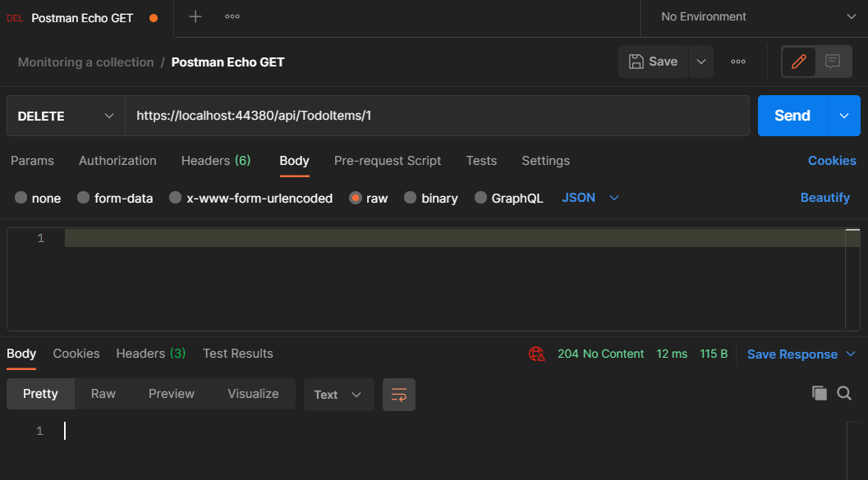Open the comments icon
Screen dimensions: 868x480
[x=833, y=62]
